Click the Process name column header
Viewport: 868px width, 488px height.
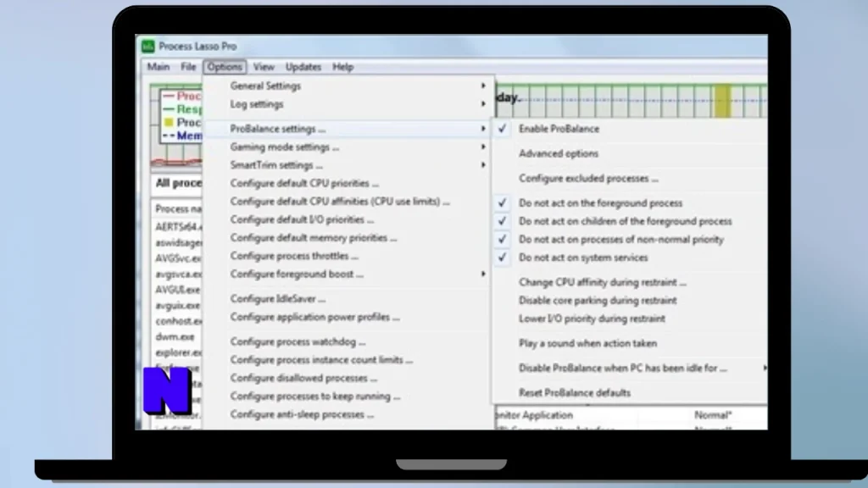coord(178,209)
